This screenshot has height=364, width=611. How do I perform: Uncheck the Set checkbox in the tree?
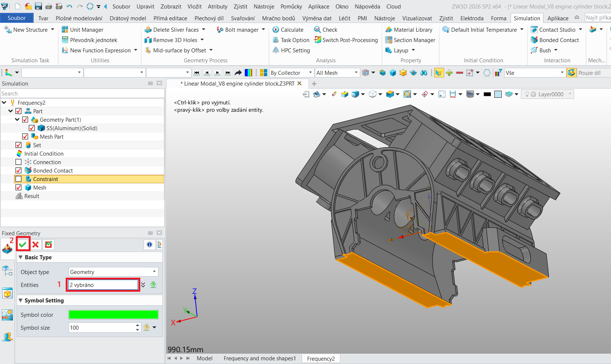click(18, 145)
